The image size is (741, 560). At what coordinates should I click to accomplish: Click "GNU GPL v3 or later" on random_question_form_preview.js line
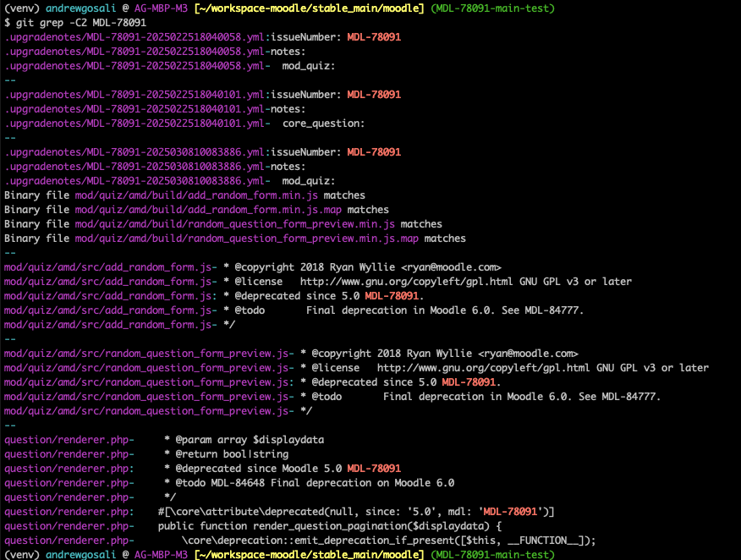pyautogui.click(x=652, y=368)
